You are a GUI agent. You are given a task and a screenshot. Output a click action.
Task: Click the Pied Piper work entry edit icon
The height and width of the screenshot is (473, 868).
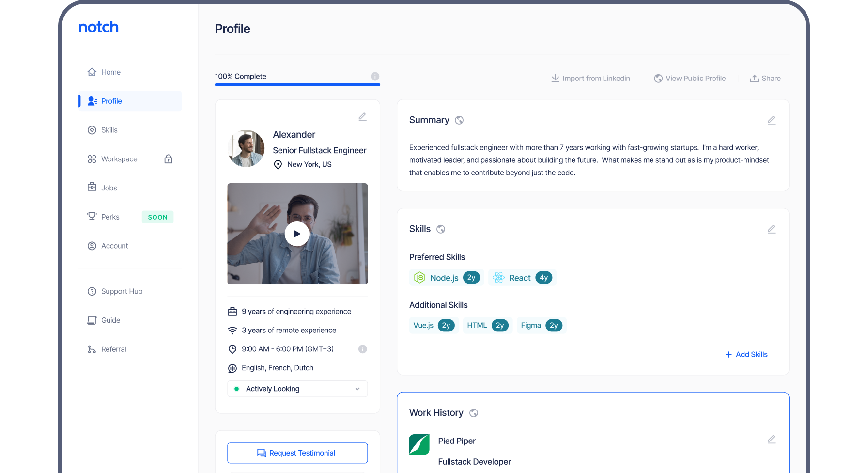(x=772, y=440)
